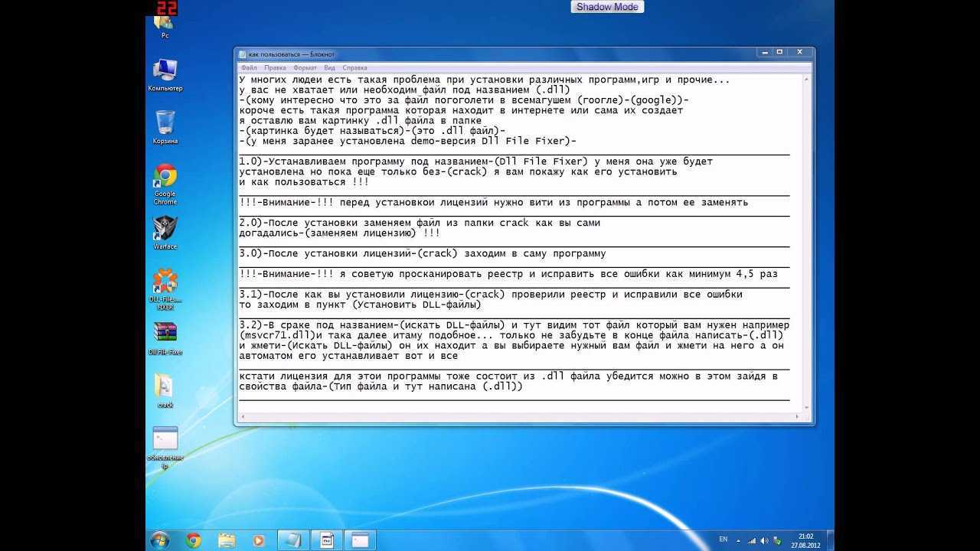The height and width of the screenshot is (551, 980).
Task: Click the line starting 'свойства файла-(Тип файла'
Action: point(381,386)
